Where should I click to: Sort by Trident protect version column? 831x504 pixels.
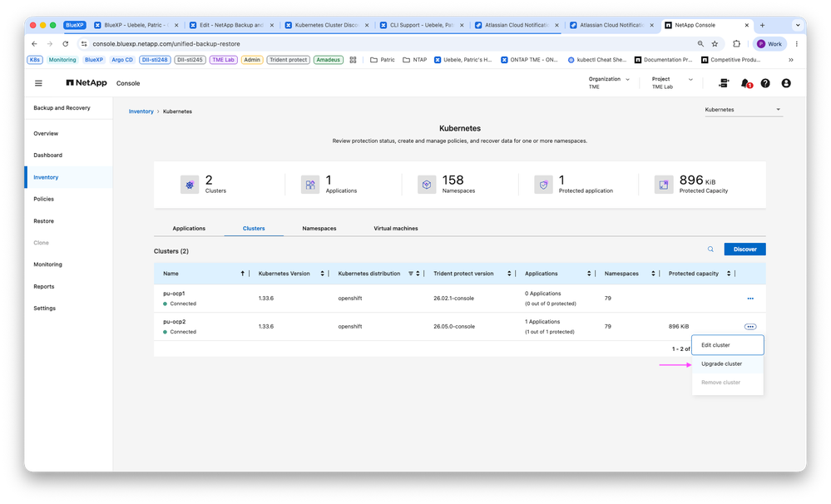pos(509,274)
